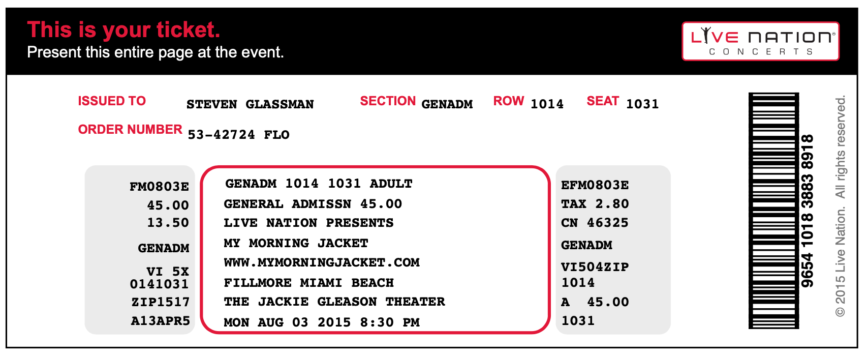Click FILLMORE MIAMI BEACH venue text

[309, 283]
